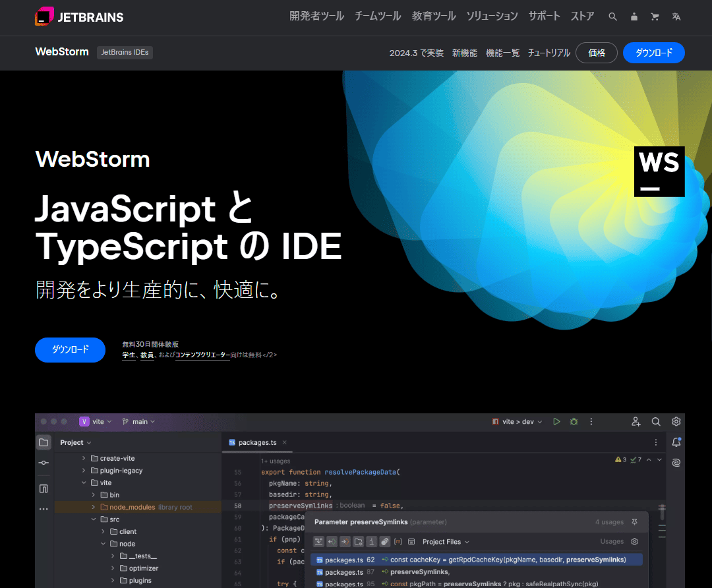Click the WS WebStorm logo badge
This screenshot has height=588, width=712.
[659, 171]
